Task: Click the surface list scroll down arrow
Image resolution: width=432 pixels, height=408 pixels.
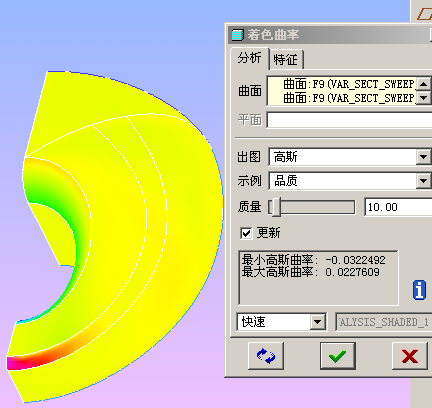Action: [x=423, y=98]
